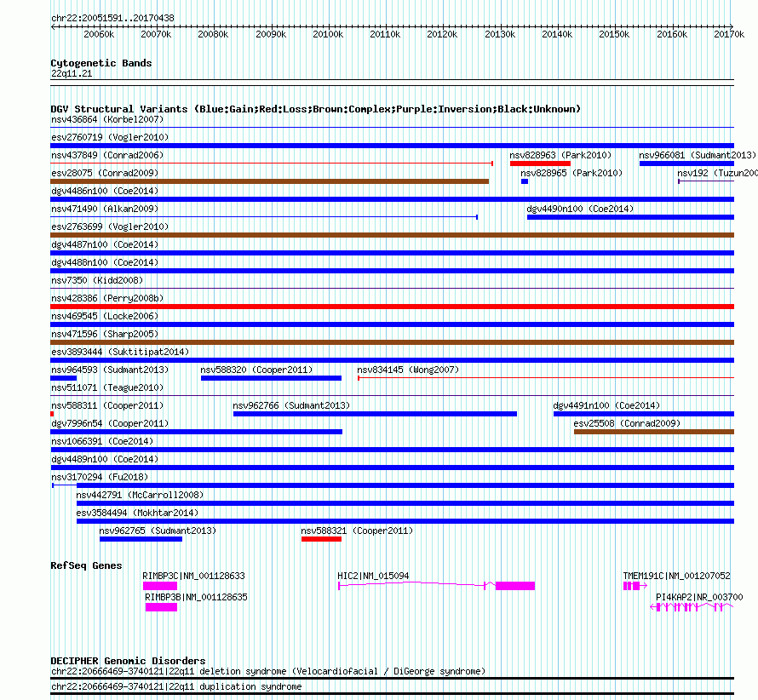
Task: Click the 20100k ruler tick label
Action: (328, 34)
